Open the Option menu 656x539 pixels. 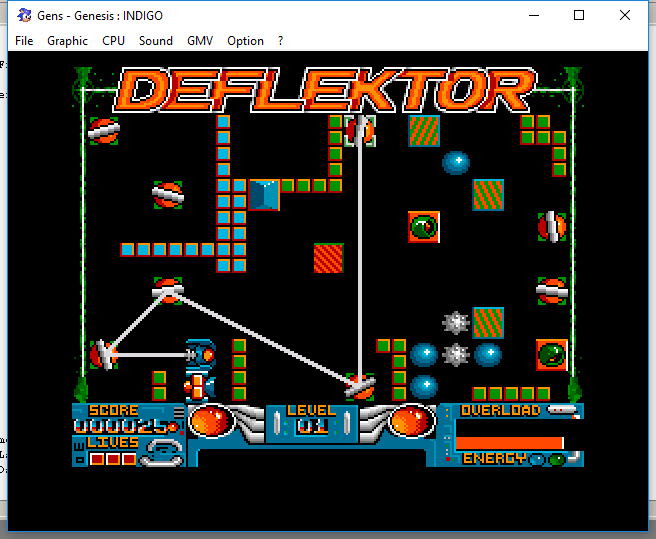pos(245,41)
